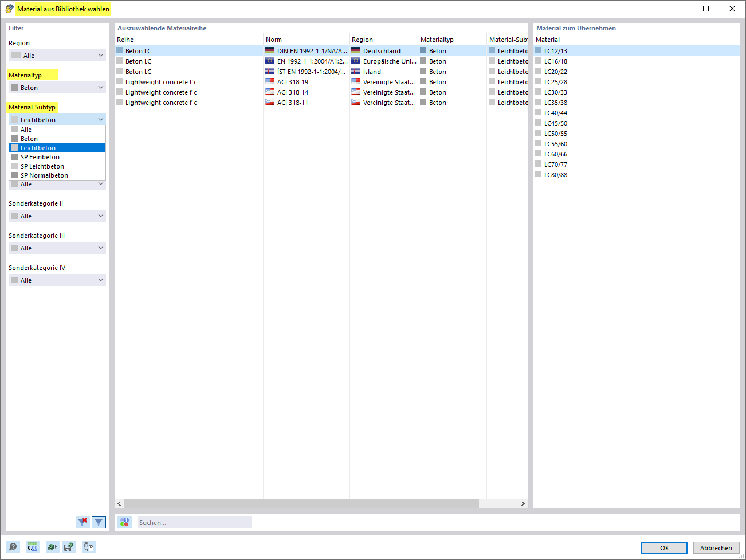Open the Sonderkategorie III dropdown
The image size is (746, 560).
57,248
